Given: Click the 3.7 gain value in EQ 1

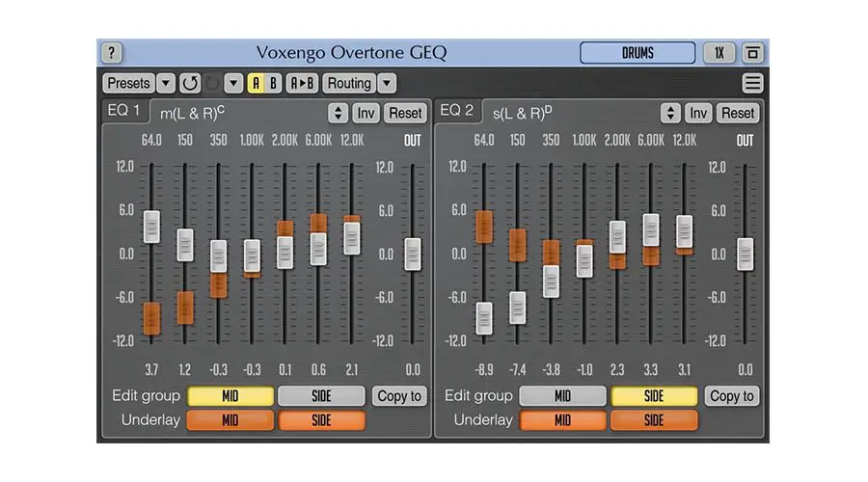Looking at the screenshot, I should pos(151,369).
